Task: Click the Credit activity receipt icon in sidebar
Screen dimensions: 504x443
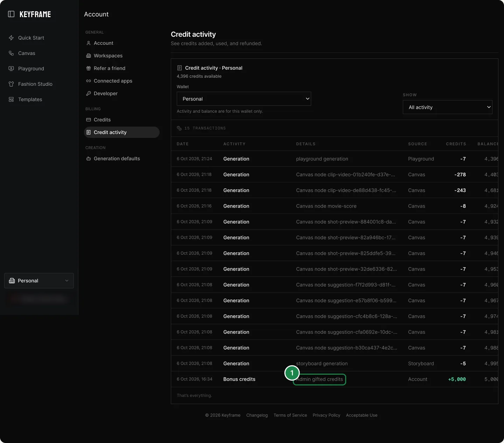Action: click(89, 132)
